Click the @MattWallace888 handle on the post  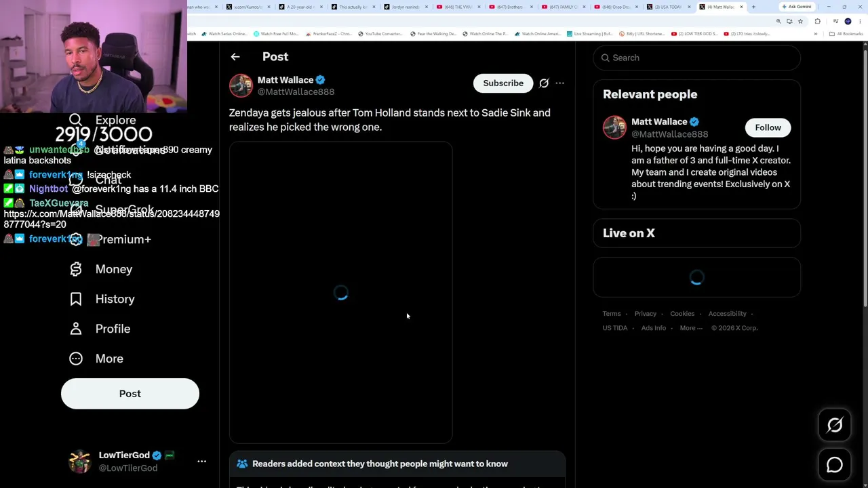pyautogui.click(x=296, y=91)
